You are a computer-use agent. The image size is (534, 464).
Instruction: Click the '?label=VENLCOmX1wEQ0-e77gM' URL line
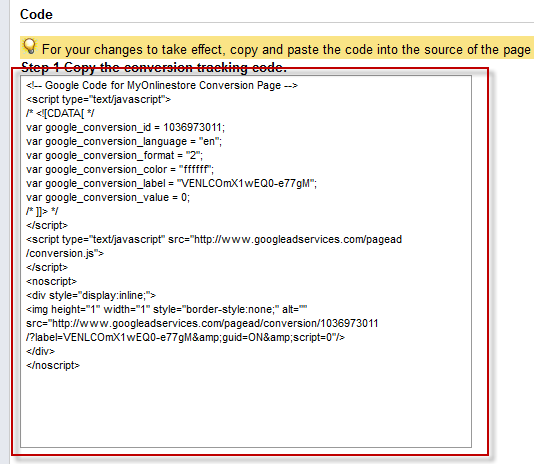tap(186, 337)
